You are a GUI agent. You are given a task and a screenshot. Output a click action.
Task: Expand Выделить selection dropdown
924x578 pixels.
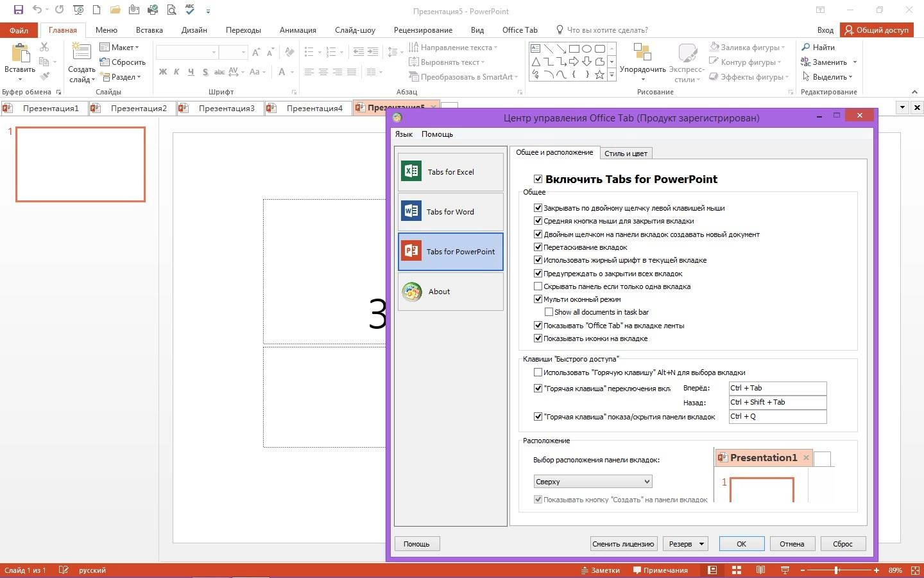pyautogui.click(x=827, y=76)
